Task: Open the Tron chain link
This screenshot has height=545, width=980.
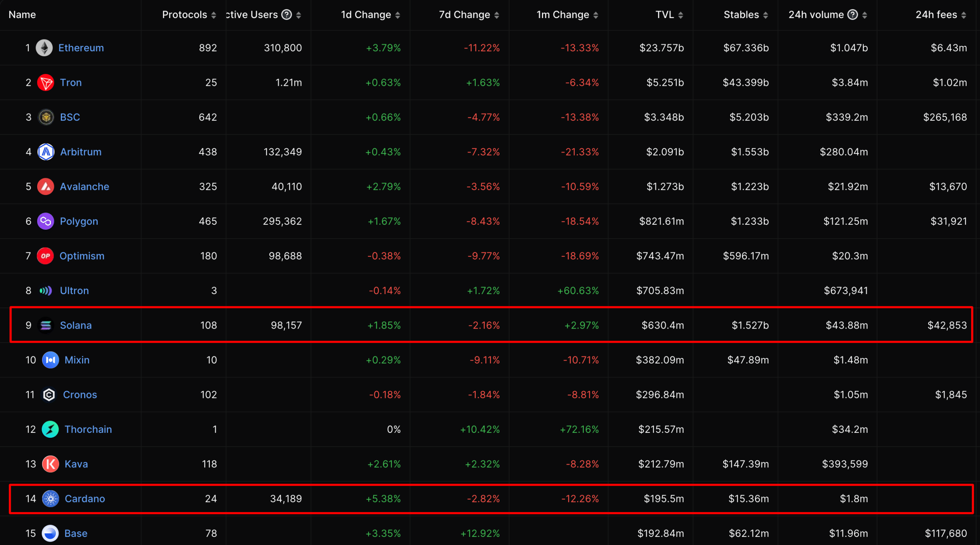Action: [71, 83]
